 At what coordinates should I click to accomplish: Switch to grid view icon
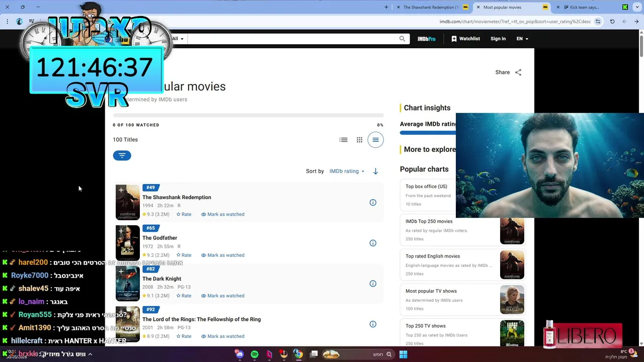coord(359,140)
